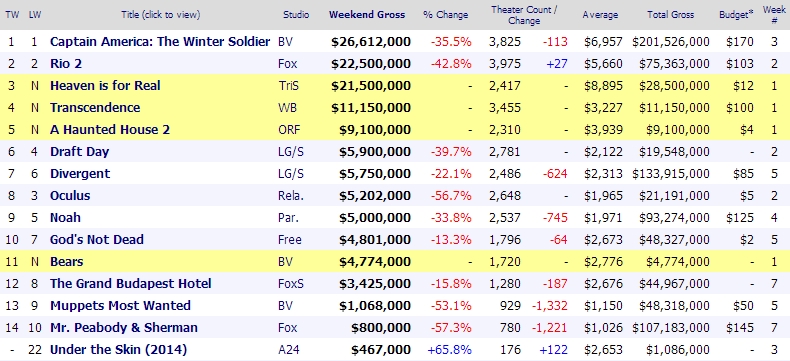
Task: Open the Divergent movie page
Action: pyautogui.click(x=80, y=174)
